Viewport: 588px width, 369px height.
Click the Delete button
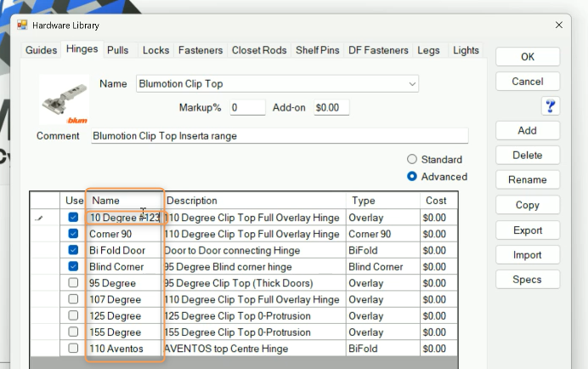(528, 155)
